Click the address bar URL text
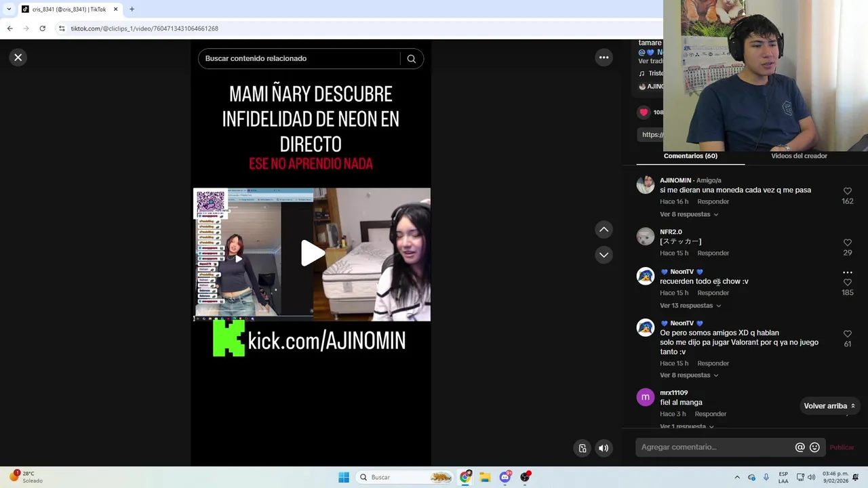868x488 pixels. point(144,28)
